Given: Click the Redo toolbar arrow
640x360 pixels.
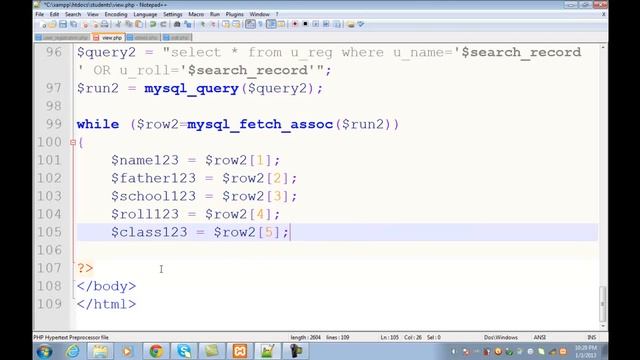Looking at the screenshot, I should (163, 24).
